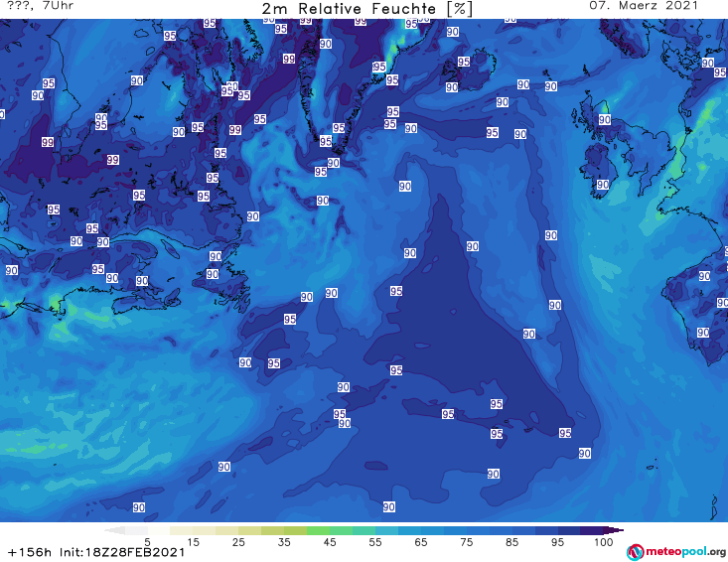Click the legend value '35'
The width and height of the screenshot is (728, 562).
click(x=284, y=542)
